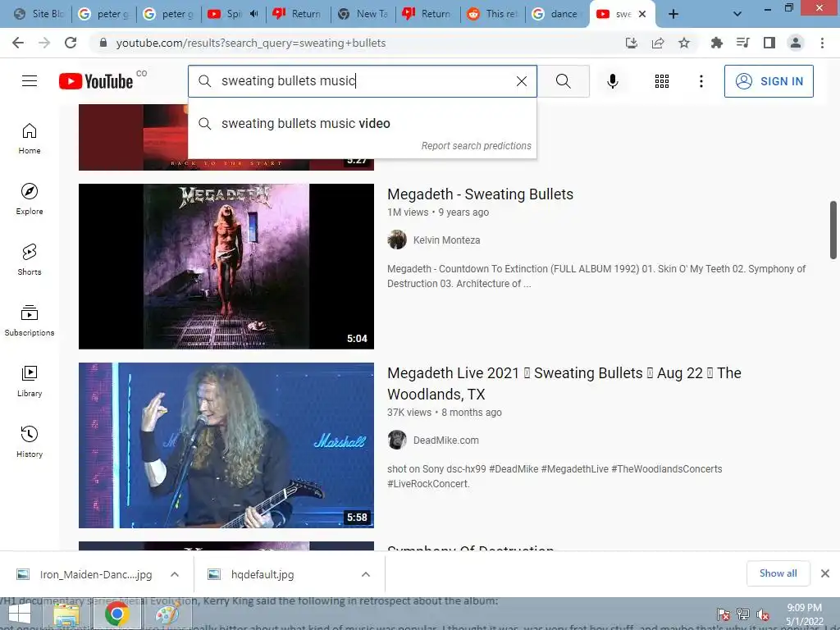Open the media controls icon in Chrome toolbar

pyautogui.click(x=742, y=43)
